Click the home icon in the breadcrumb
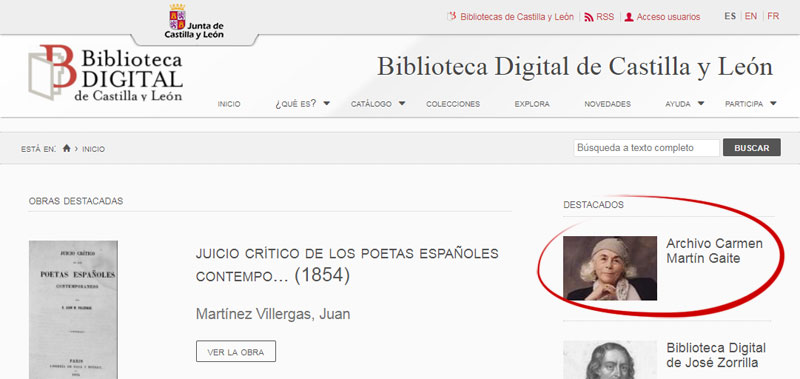 [x=66, y=148]
